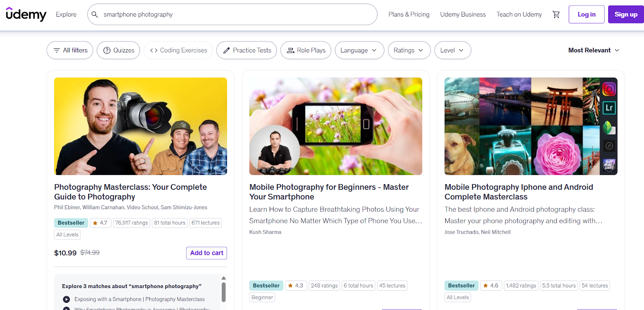644x310 pixels.
Task: Click the 4.6 star rating badge
Action: pos(491,286)
